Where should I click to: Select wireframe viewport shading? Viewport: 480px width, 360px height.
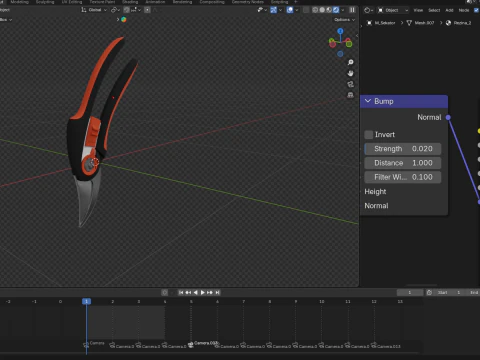[x=315, y=10]
